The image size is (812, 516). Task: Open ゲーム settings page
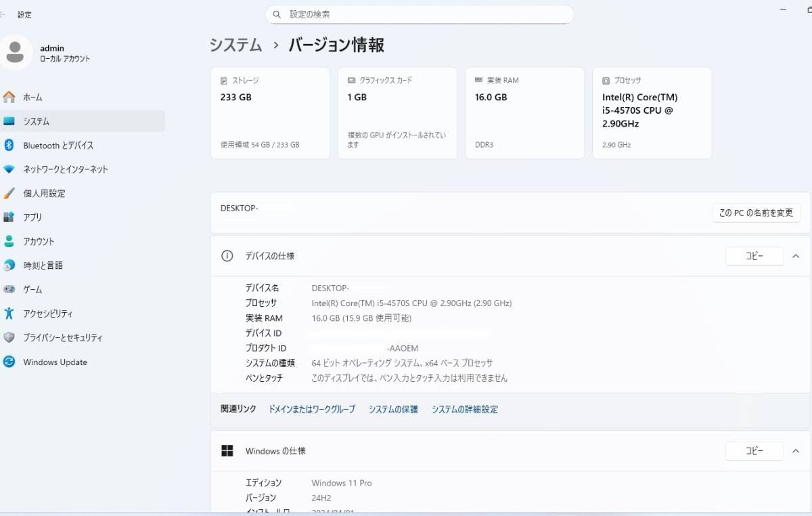click(83, 289)
